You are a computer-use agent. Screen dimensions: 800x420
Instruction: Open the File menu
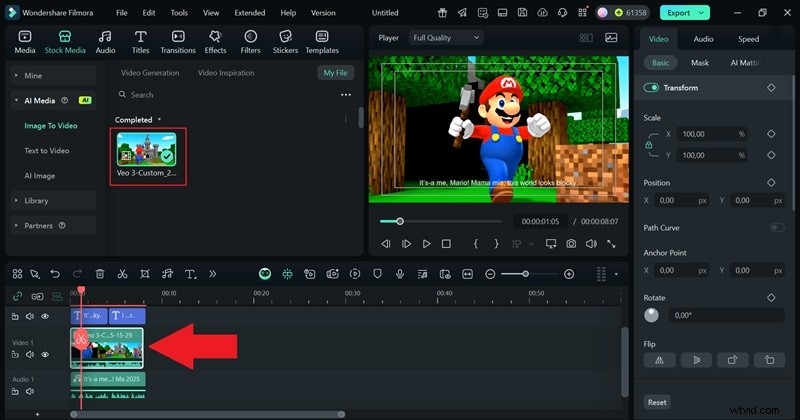tap(121, 13)
